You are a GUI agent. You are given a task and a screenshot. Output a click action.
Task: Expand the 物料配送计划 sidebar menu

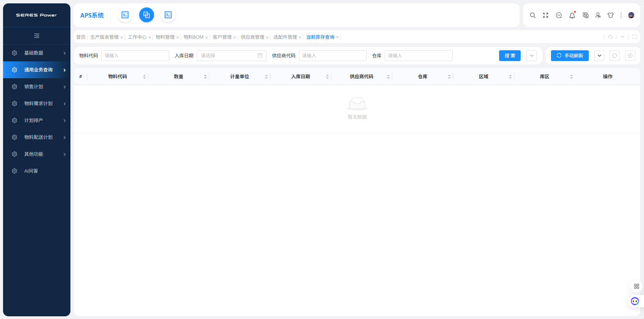point(37,137)
